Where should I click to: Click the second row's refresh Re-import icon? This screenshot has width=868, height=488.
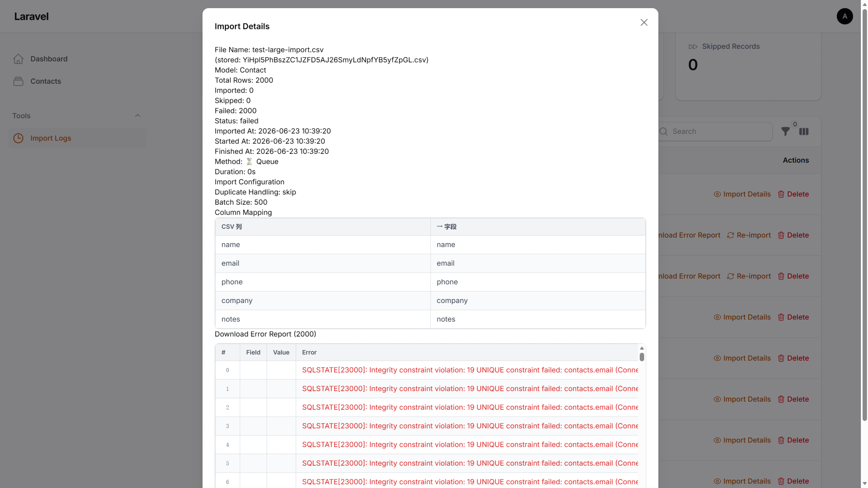[x=730, y=276]
